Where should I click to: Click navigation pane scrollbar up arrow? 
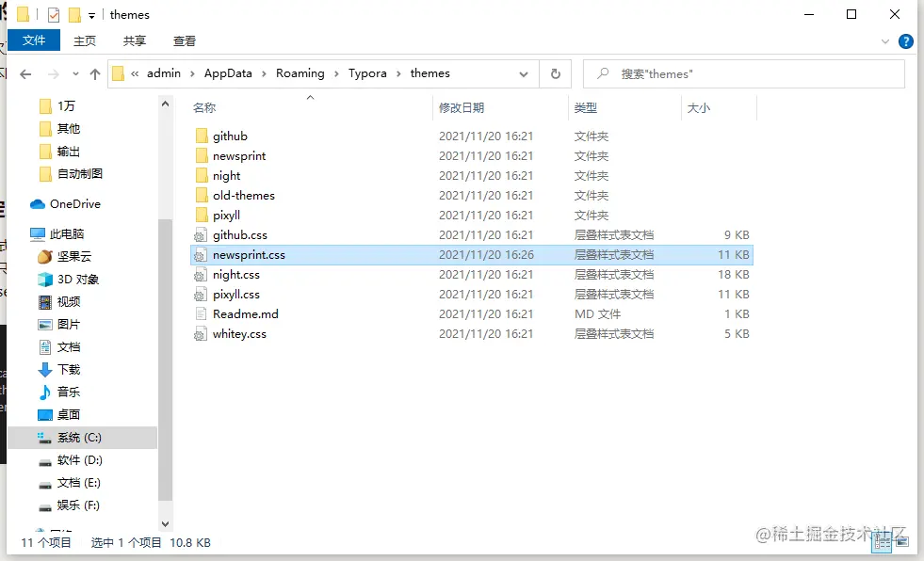(166, 104)
